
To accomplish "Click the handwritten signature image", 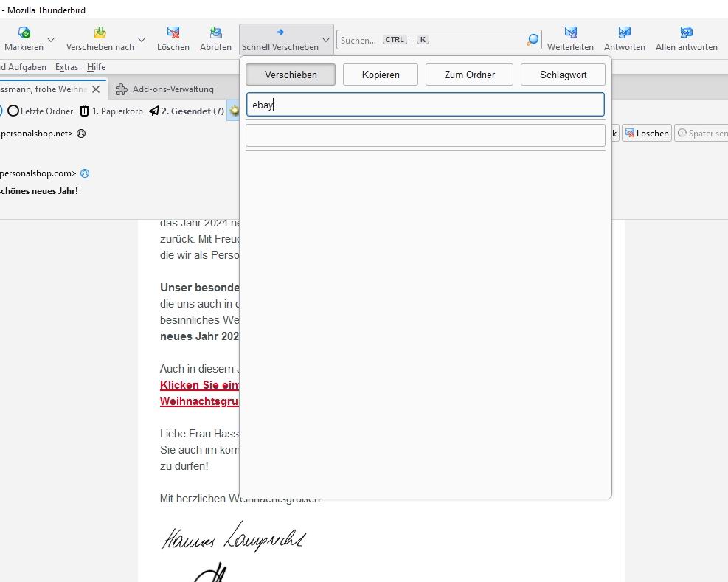I will (234, 538).
